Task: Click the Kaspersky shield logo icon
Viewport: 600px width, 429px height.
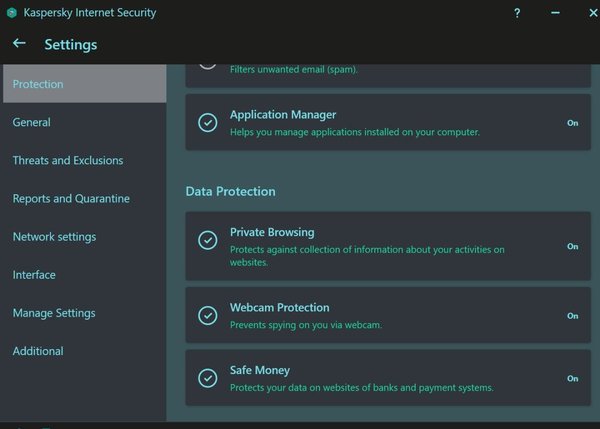Action: pyautogui.click(x=12, y=14)
